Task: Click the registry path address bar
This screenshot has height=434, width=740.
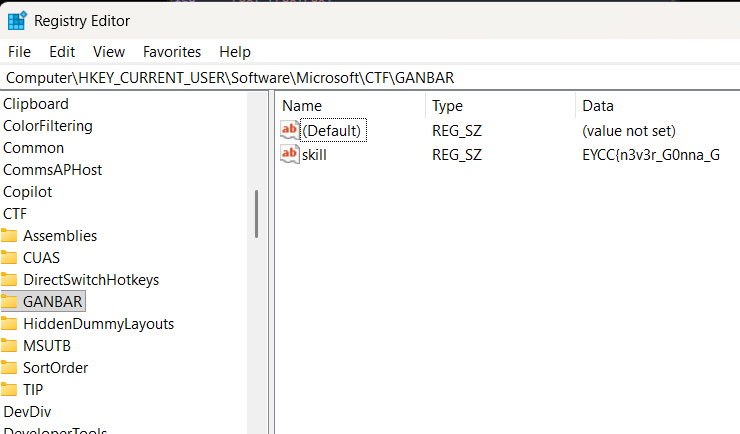Action: point(370,77)
